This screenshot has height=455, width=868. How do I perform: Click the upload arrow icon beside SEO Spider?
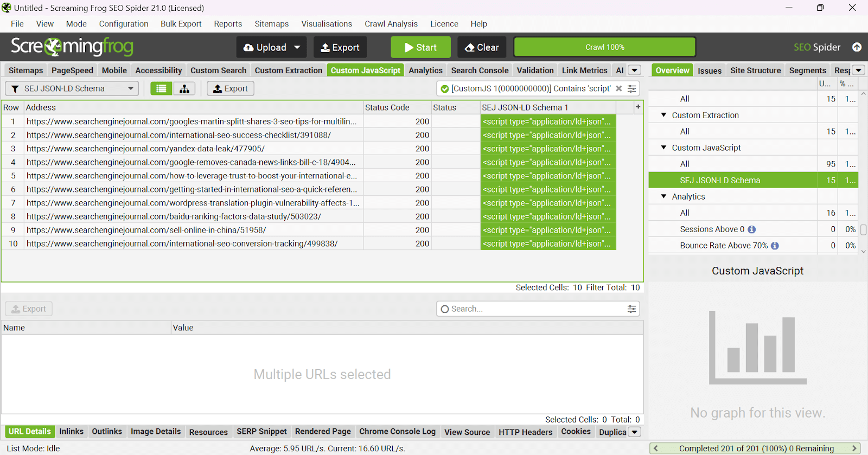(x=857, y=47)
